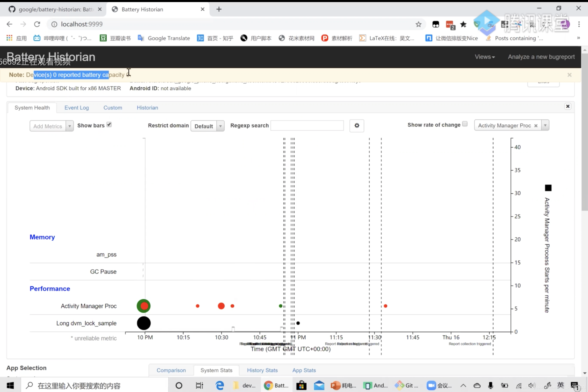Image resolution: width=588 pixels, height=392 pixels.
Task: Switch to the Event Log tab
Action: coord(77,108)
